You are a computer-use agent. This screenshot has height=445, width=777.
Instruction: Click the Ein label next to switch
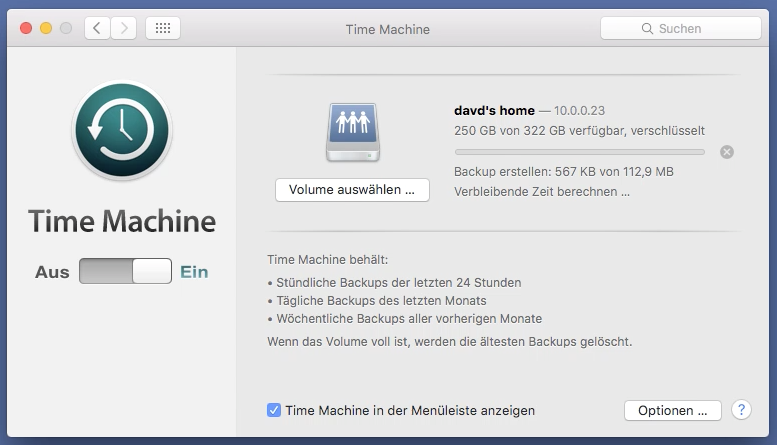pos(194,272)
